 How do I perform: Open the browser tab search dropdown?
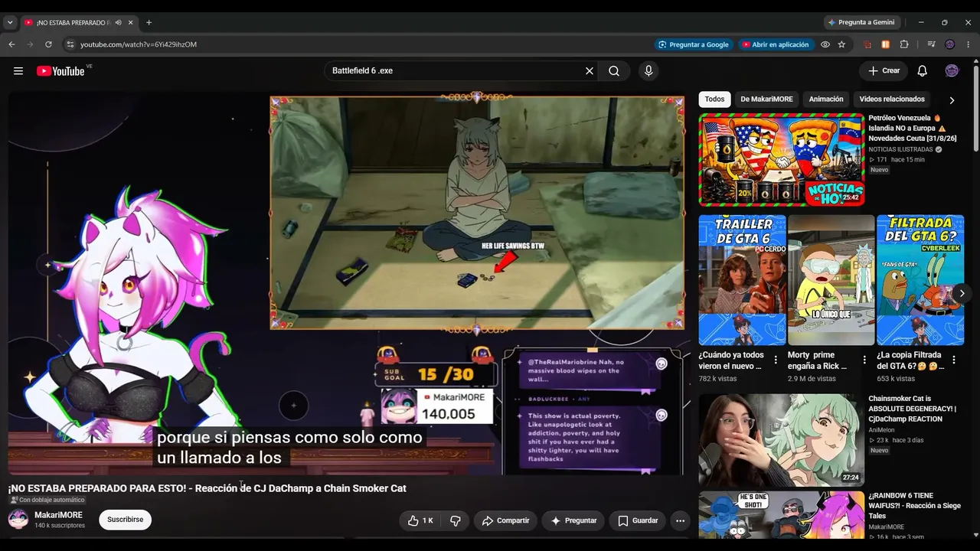[x=10, y=23]
